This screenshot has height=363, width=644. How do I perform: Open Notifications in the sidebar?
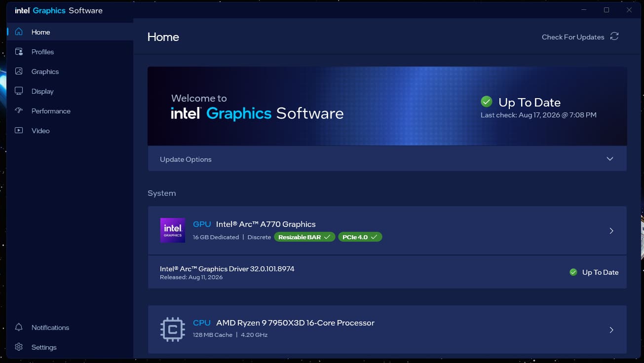(x=70, y=327)
